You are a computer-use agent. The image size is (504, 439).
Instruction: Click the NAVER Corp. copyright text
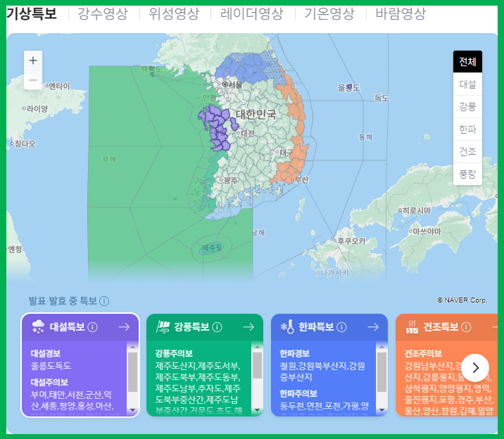[x=462, y=300]
